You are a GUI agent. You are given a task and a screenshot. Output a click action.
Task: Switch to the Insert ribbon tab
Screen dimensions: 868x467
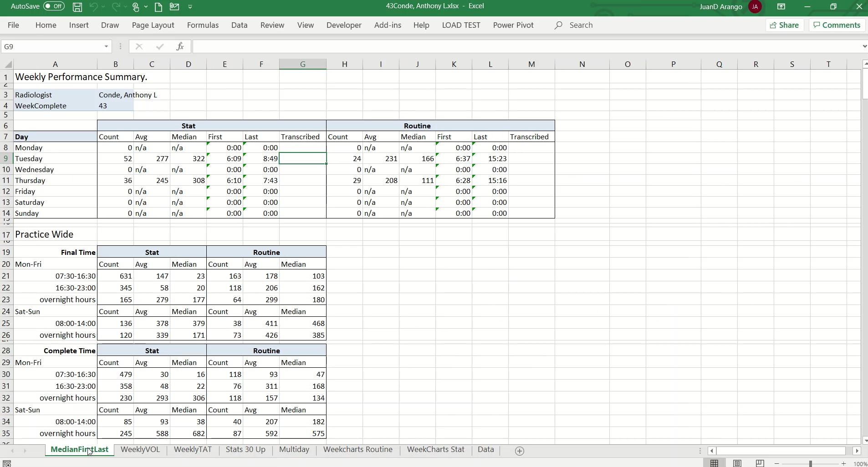[x=79, y=25]
